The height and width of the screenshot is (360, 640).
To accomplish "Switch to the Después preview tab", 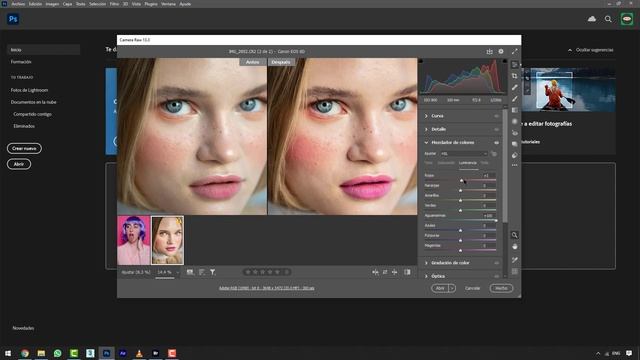I will coord(281,62).
